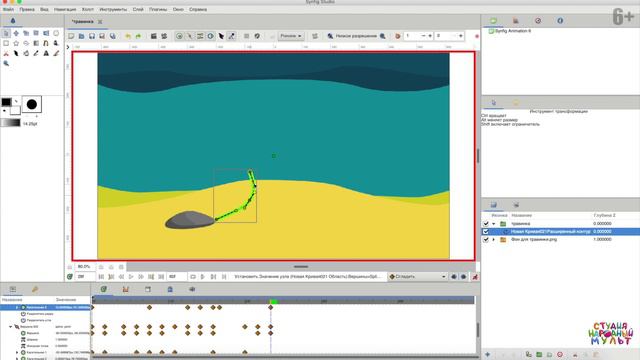Open the Плагины menu

click(x=158, y=9)
